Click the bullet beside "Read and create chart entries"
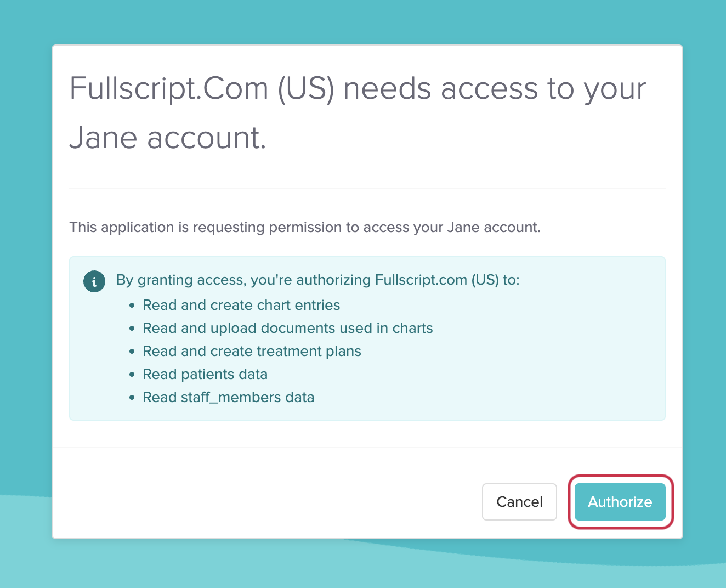The height and width of the screenshot is (588, 726). 132,306
